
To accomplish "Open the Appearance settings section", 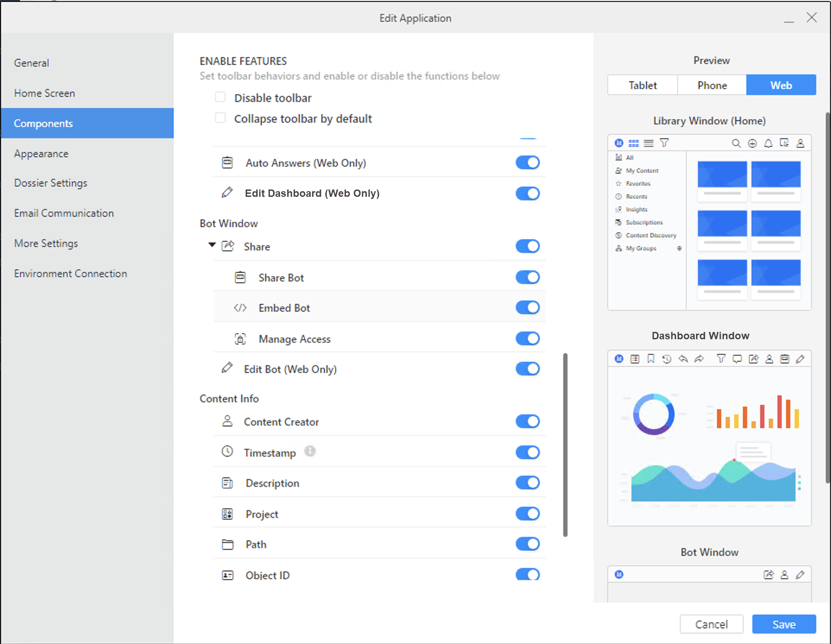I will (41, 154).
